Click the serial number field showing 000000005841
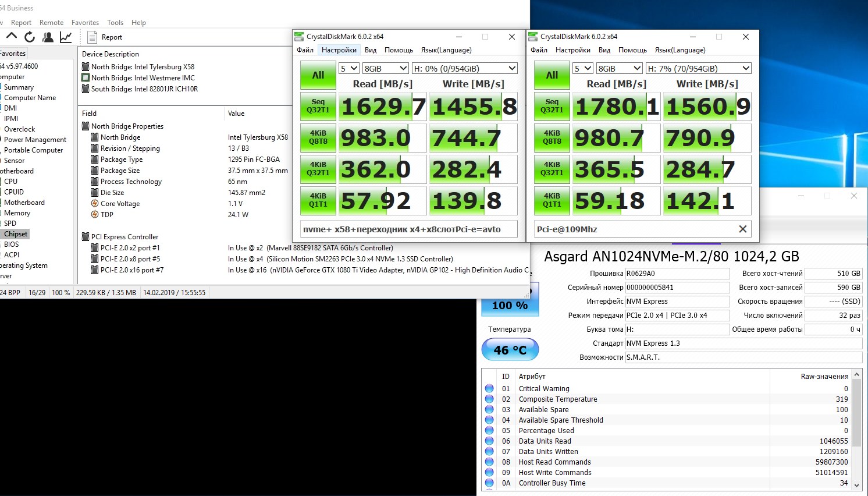Screen dimensions: 868x496 click(677, 288)
